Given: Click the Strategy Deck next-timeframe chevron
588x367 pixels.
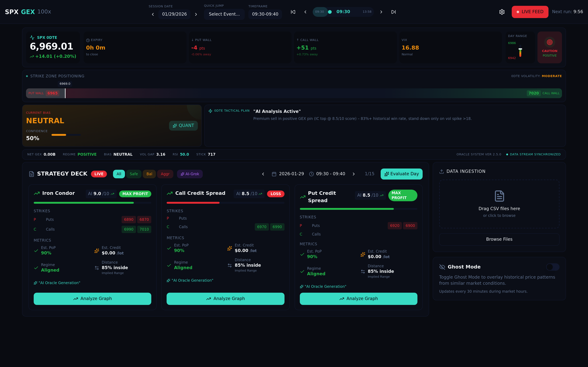Looking at the screenshot, I should [x=354, y=174].
